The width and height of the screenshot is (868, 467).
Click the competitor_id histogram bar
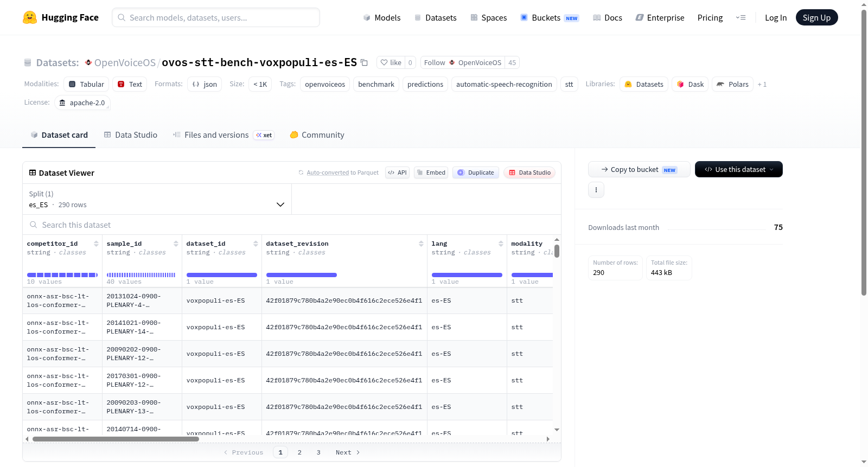pos(62,275)
